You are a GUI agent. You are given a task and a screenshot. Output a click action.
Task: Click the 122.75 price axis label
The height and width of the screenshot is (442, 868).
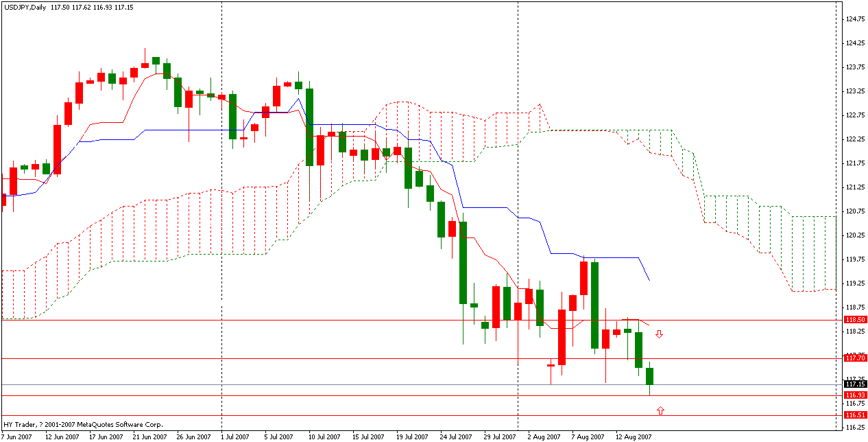(855, 115)
